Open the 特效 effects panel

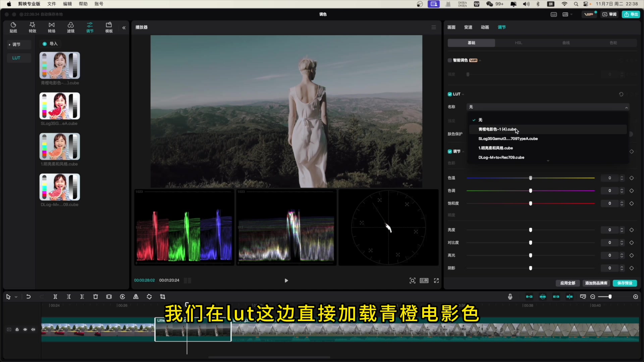click(33, 27)
